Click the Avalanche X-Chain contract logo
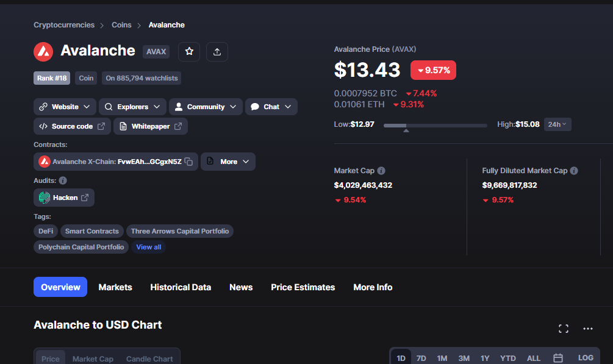Screen dimensions: 613x364 click(x=44, y=162)
